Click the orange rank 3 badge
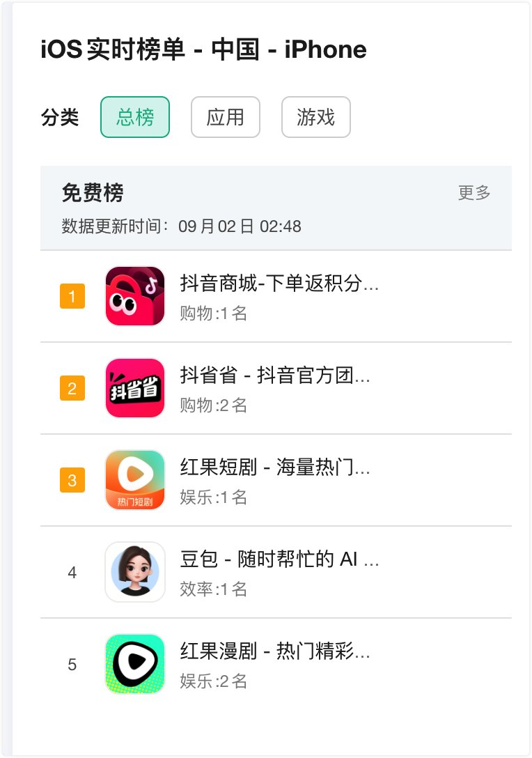The image size is (532, 758). point(72,480)
